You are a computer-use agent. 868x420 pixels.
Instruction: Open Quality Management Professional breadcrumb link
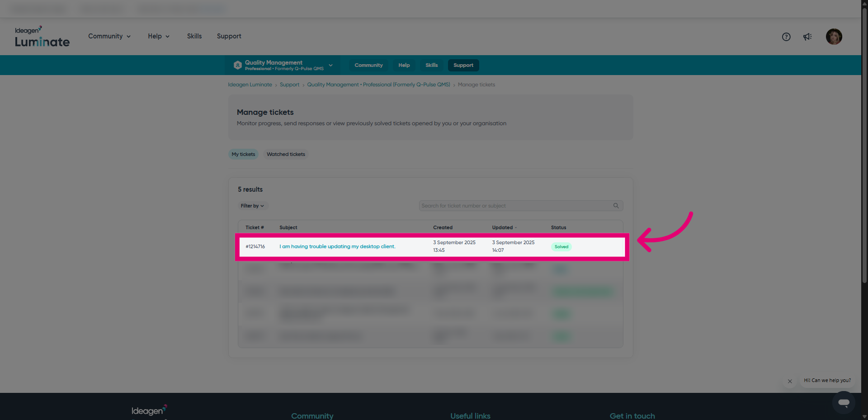tap(378, 85)
